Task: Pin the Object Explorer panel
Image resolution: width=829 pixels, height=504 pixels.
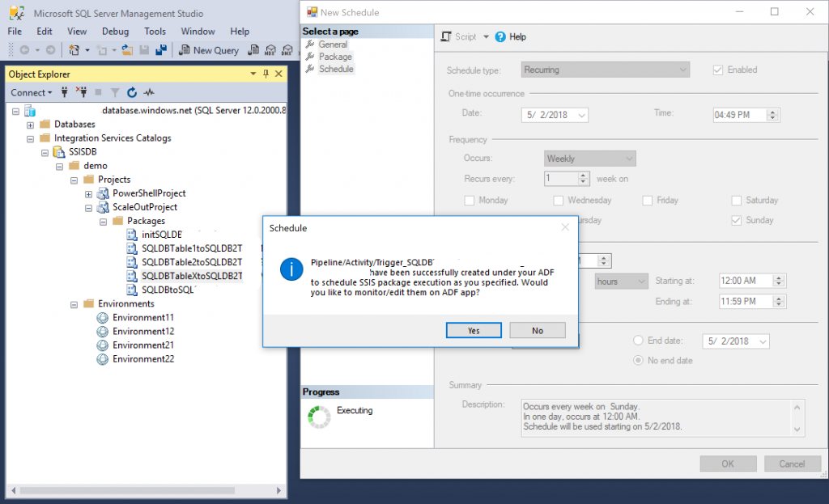Action: [265, 74]
